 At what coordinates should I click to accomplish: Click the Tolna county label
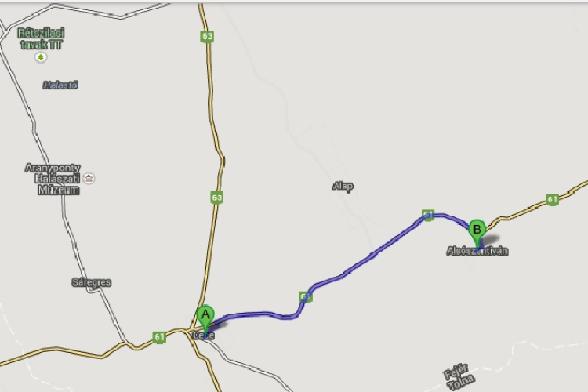pyautogui.click(x=462, y=383)
